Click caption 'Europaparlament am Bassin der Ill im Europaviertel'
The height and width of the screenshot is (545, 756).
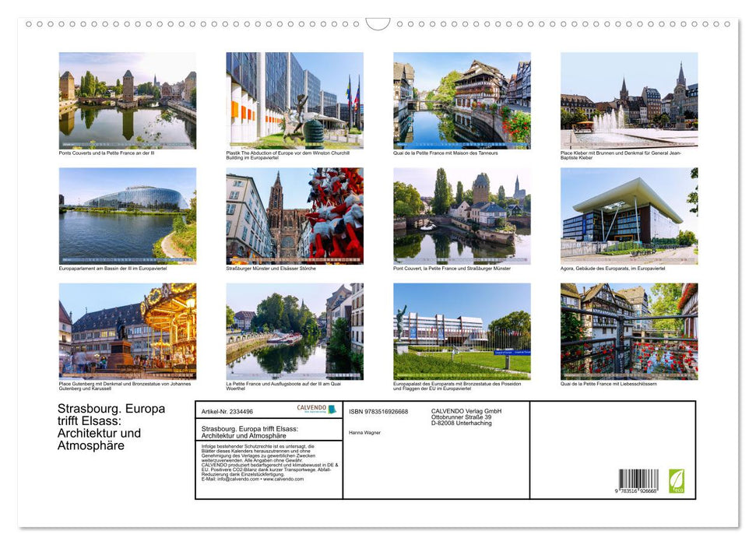[113, 269]
